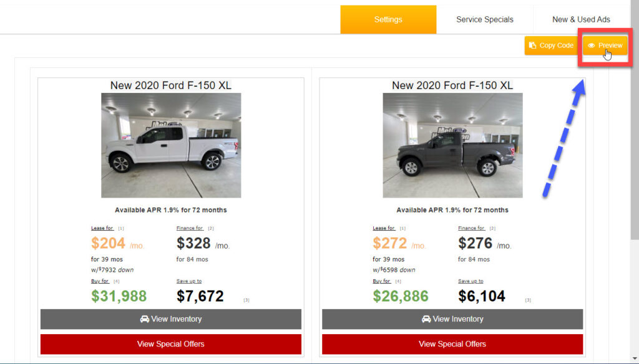639x364 pixels.
Task: Click View Inventory on left card
Action: (x=171, y=319)
